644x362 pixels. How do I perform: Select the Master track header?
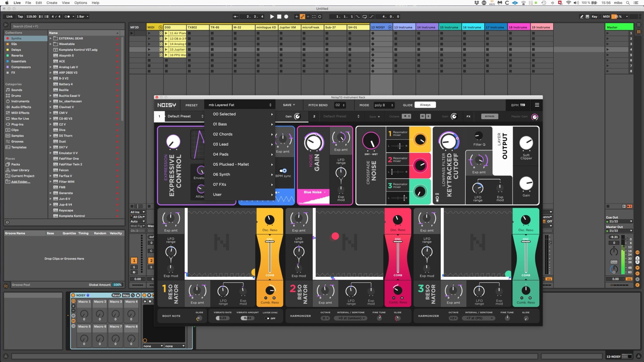pyautogui.click(x=619, y=27)
